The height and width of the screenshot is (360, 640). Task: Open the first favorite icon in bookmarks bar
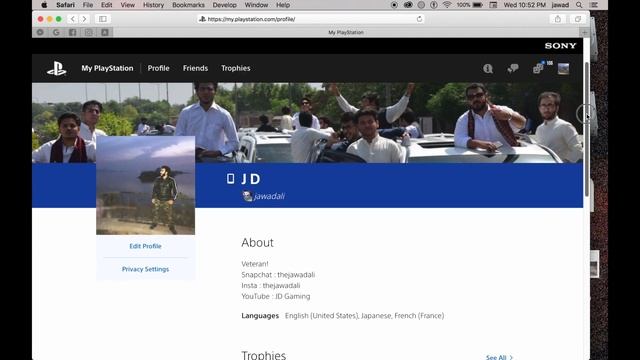(x=40, y=32)
